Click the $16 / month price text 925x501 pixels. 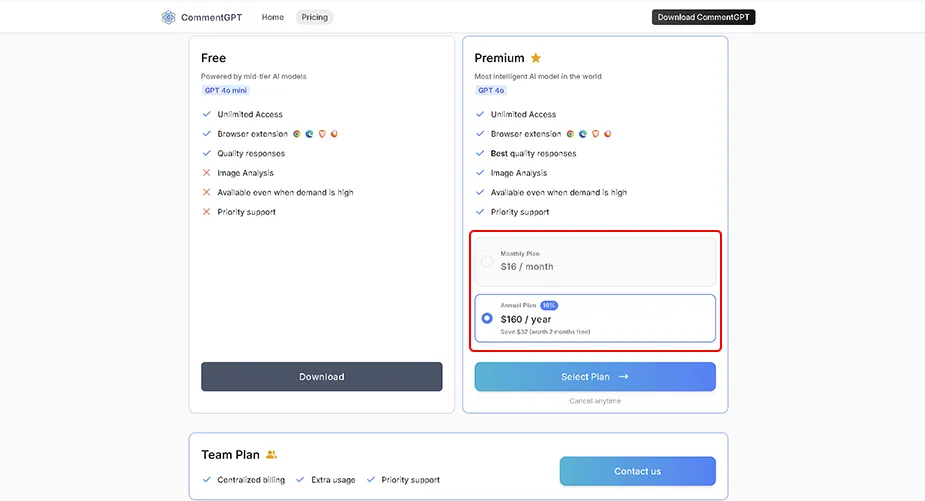coord(527,267)
